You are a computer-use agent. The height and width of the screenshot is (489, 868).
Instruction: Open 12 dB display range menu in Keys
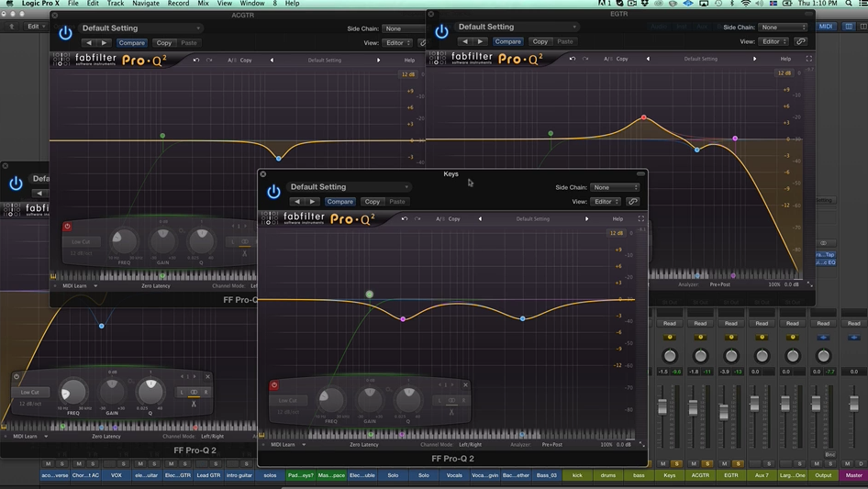tap(616, 233)
